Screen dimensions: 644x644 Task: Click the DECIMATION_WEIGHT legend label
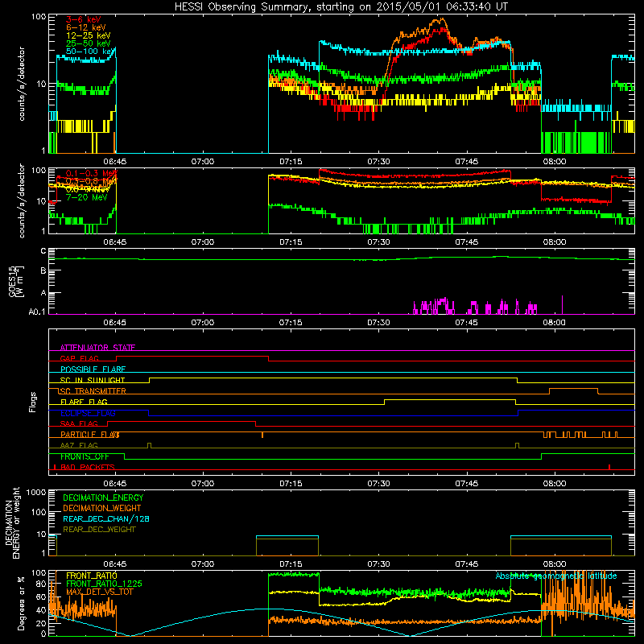click(x=102, y=508)
